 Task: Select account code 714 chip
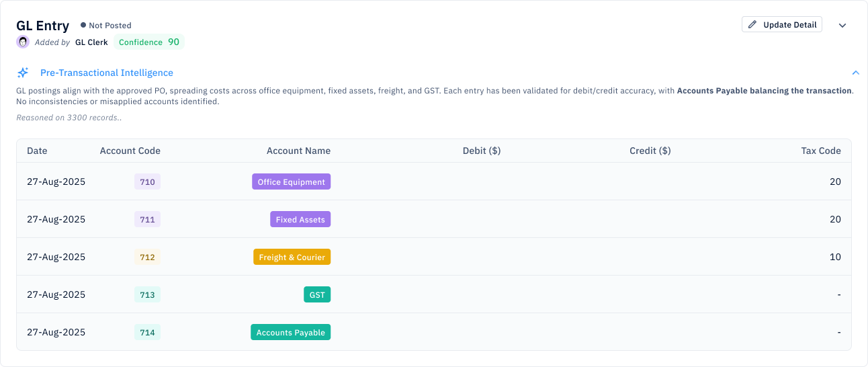(x=147, y=332)
